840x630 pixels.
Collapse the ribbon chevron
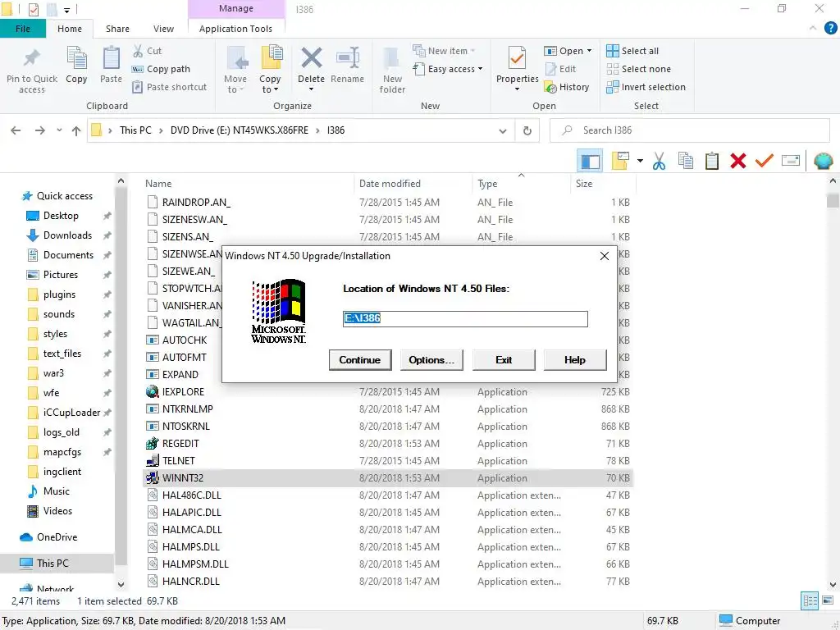click(x=813, y=28)
